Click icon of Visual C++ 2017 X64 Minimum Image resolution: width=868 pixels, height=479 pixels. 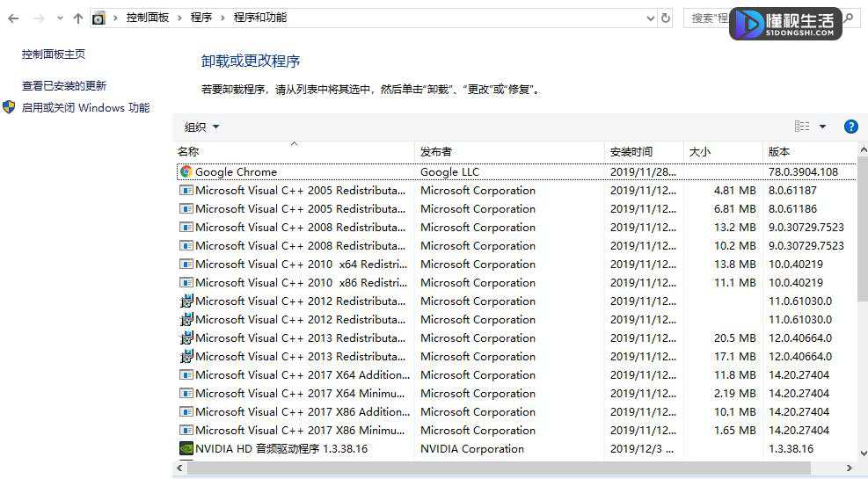[x=186, y=393]
